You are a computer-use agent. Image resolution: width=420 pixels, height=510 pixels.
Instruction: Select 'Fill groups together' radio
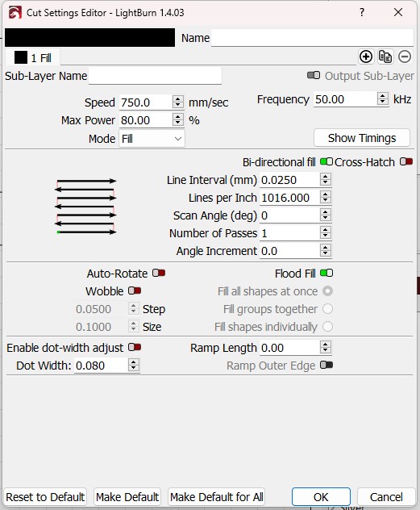pos(328,309)
